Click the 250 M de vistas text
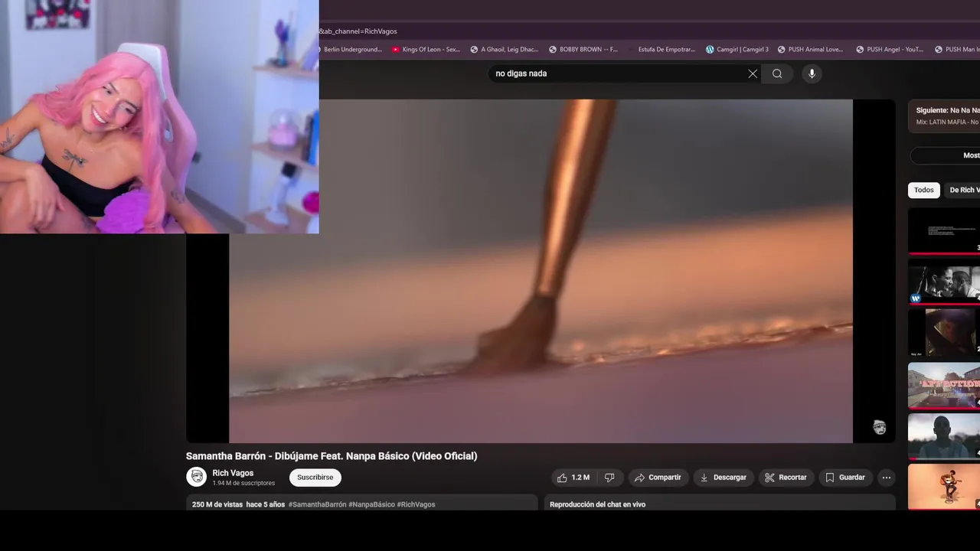980x551 pixels. (x=217, y=505)
